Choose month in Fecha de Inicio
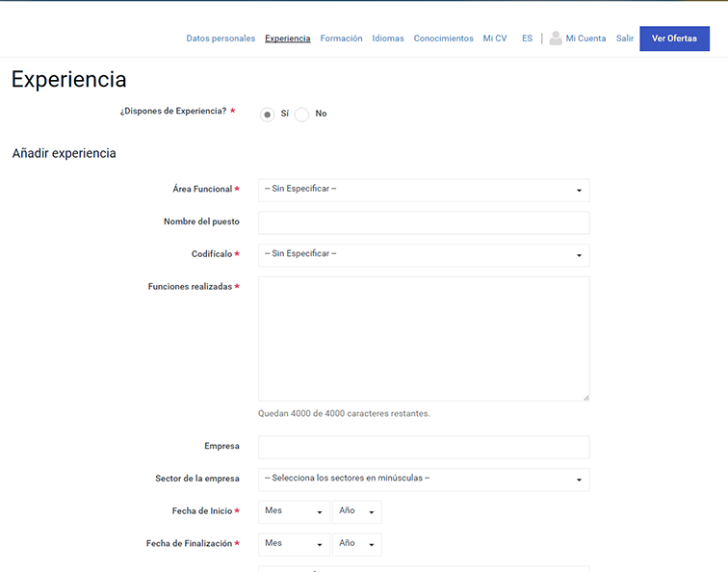The image size is (728, 572). coord(294,511)
